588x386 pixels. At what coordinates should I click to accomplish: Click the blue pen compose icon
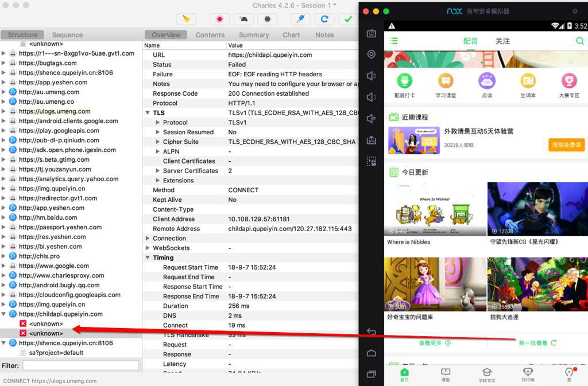tap(300, 19)
